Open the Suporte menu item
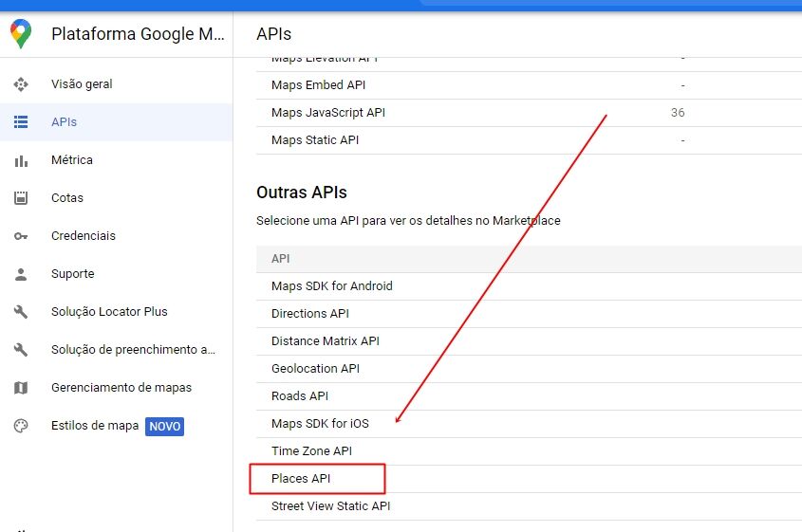The image size is (802, 532). [116, 273]
